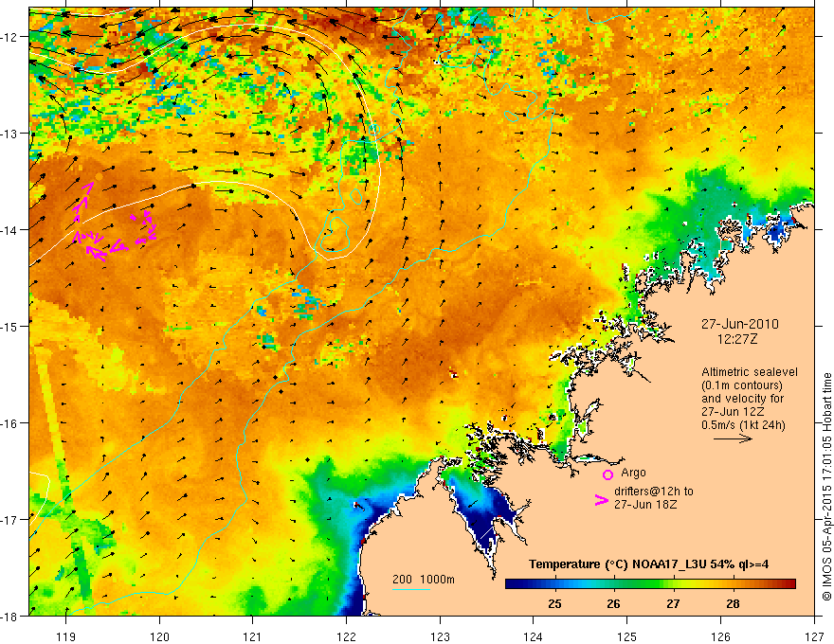Screen dimensions: 834x644
Task: Click the text drifters@12h to
Action: [654, 492]
